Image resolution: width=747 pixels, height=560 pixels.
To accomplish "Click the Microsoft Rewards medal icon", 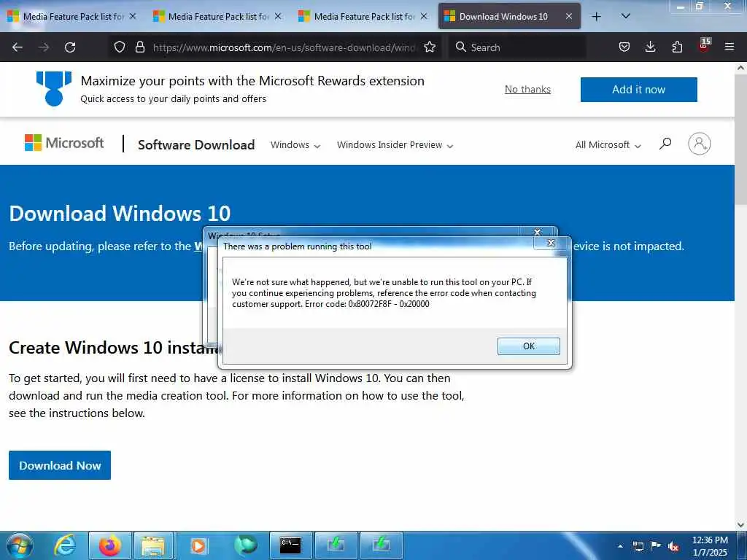I will point(54,88).
